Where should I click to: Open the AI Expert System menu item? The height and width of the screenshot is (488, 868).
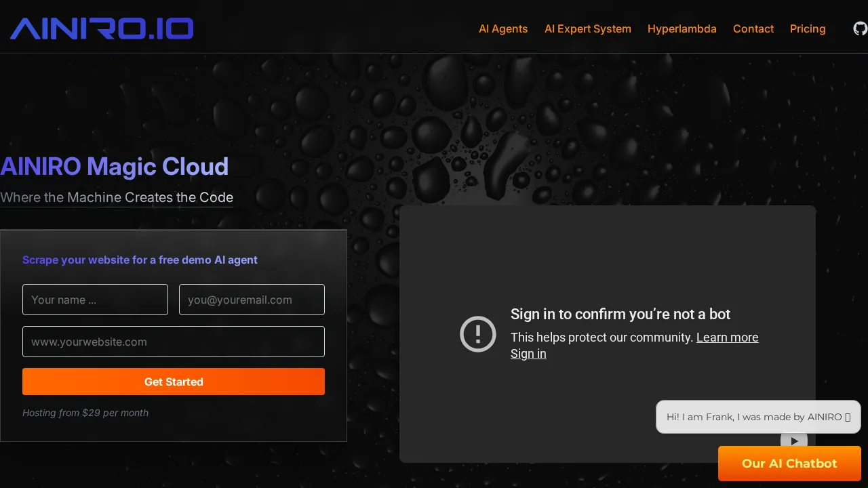coord(587,28)
